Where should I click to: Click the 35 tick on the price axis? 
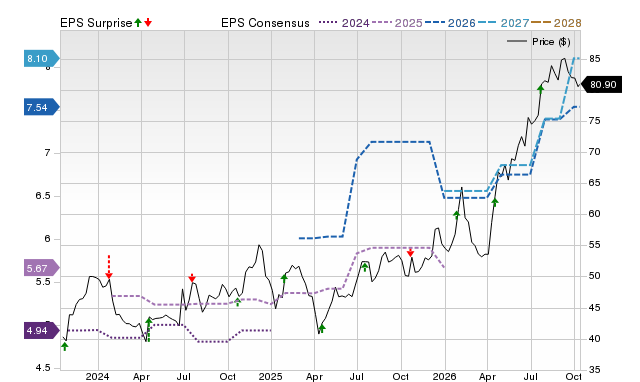(x=595, y=369)
